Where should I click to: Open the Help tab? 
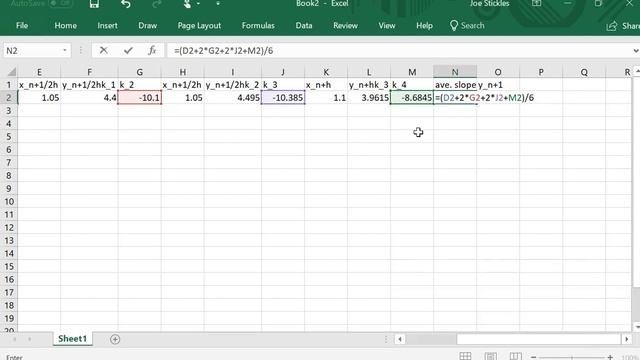[x=424, y=25]
